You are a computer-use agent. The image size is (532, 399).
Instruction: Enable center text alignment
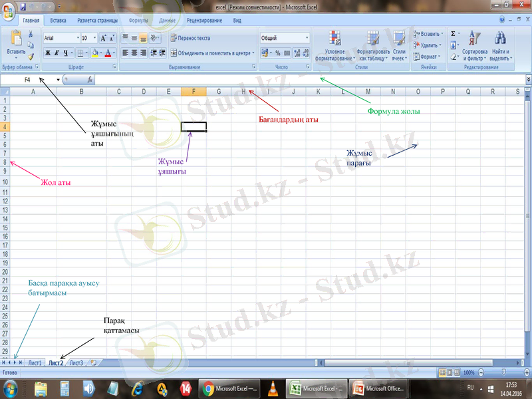coord(134,51)
